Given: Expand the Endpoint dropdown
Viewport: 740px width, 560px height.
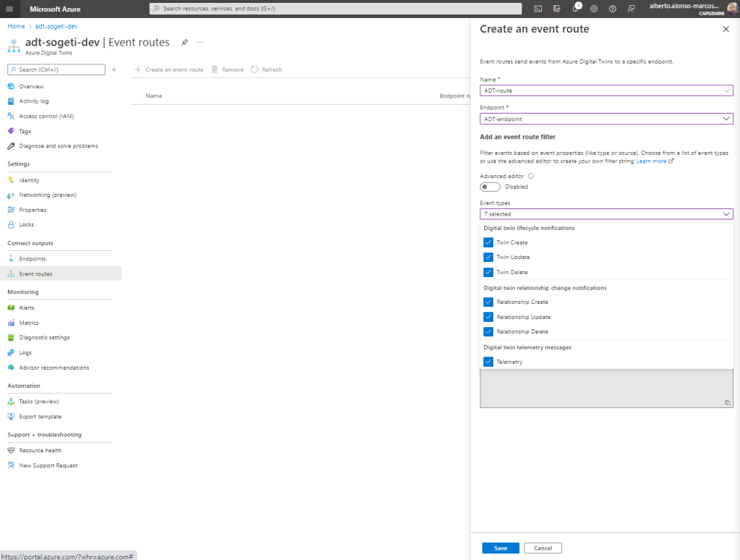Looking at the screenshot, I should click(606, 119).
